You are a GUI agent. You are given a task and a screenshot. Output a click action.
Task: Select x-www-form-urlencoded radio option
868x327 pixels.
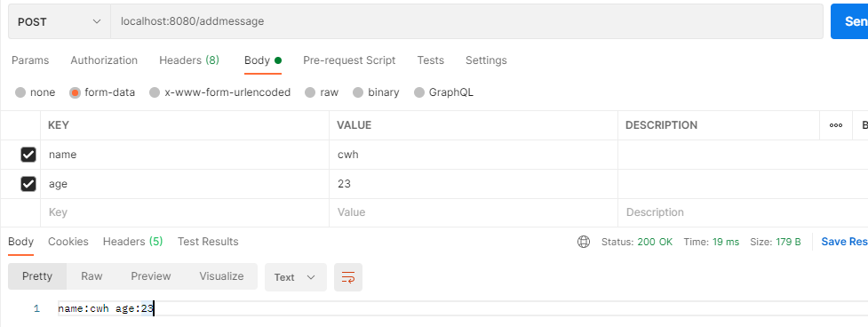click(155, 92)
